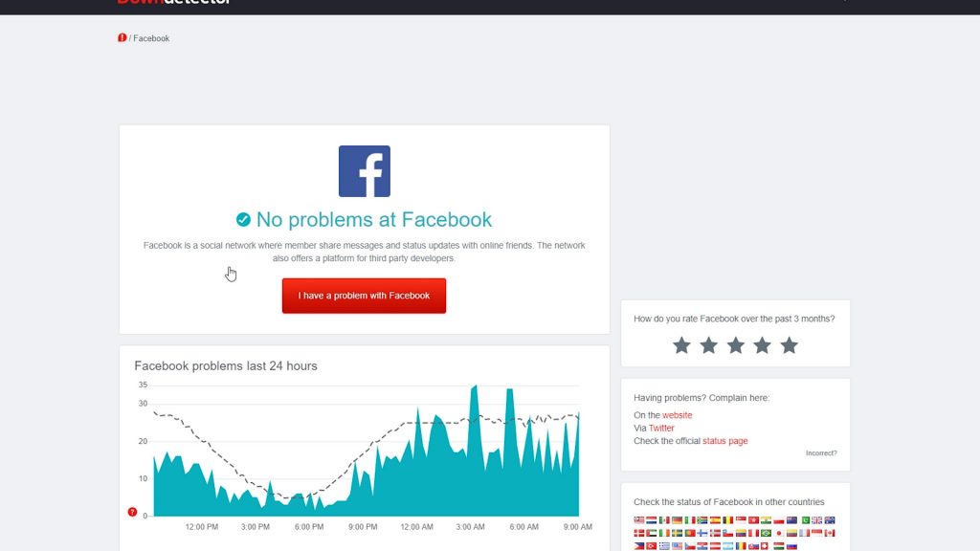Follow the 'website' complaint link
Screen dimensions: 980x551
(x=677, y=415)
